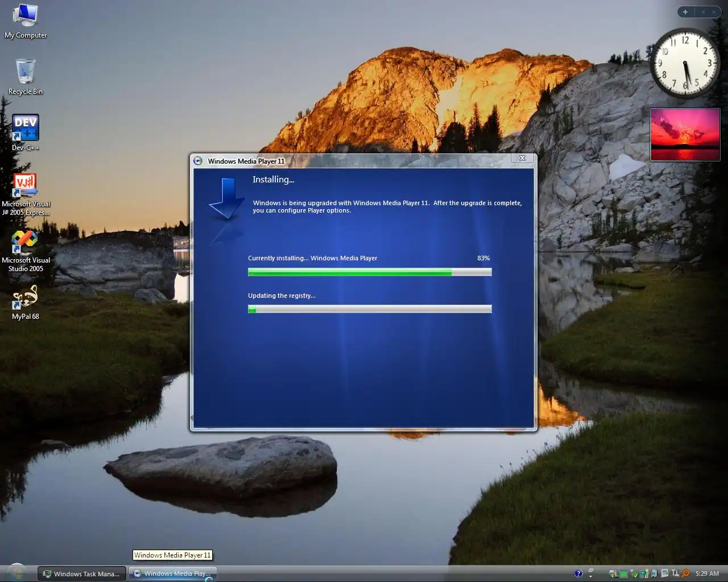
Task: Show next sidebar gadgets page arrow
Action: coord(714,12)
